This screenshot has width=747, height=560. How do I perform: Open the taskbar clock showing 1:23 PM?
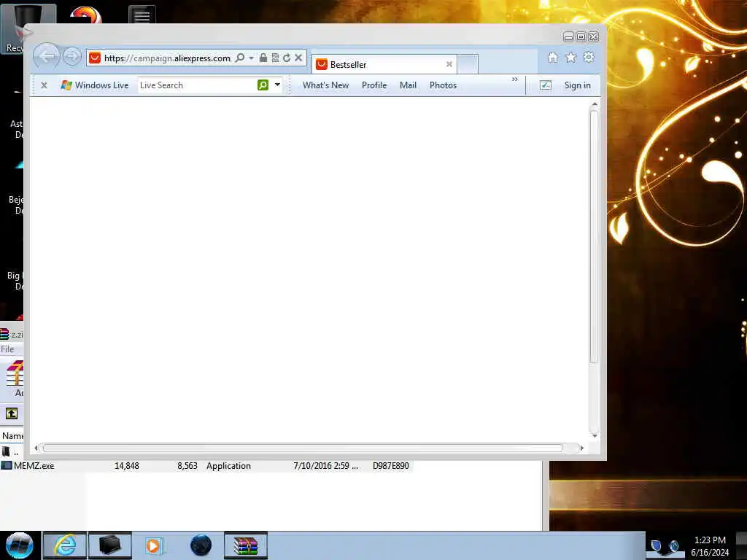(710, 546)
